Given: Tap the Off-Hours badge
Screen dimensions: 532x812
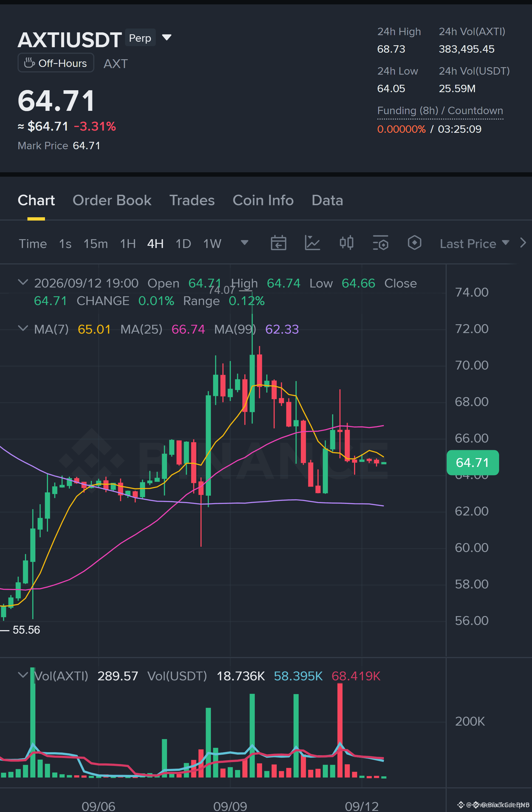Looking at the screenshot, I should [56, 63].
